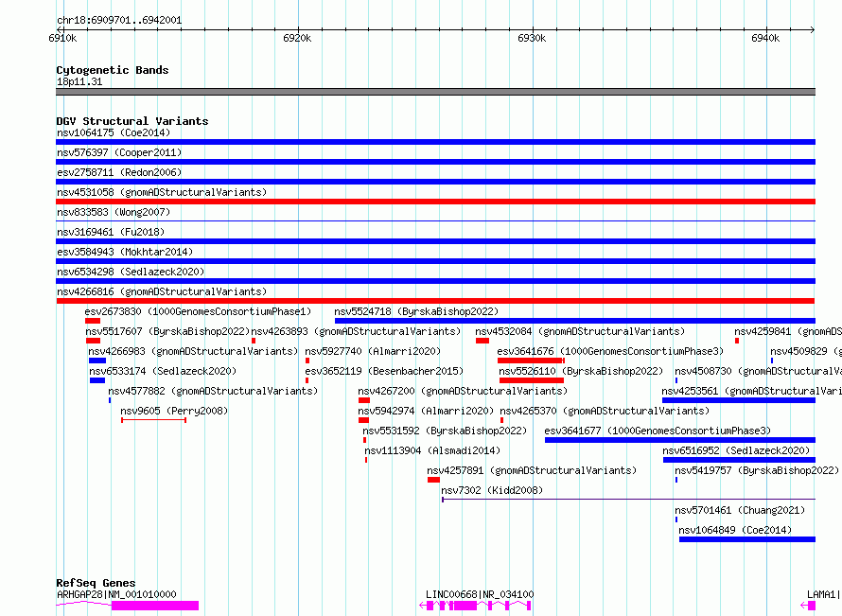Click the 6910k ruler tick label
Image resolution: width=842 pixels, height=616 pixels.
(62, 38)
